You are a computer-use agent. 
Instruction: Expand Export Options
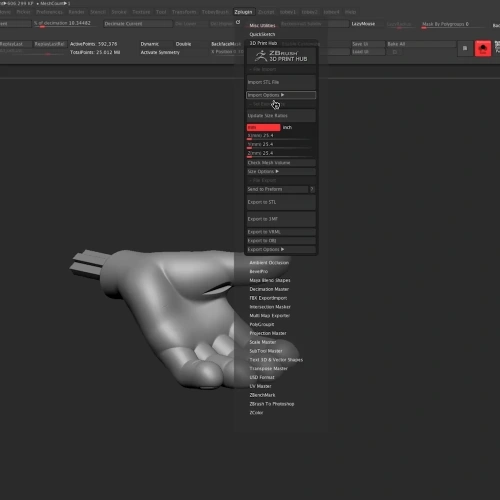coord(281,249)
